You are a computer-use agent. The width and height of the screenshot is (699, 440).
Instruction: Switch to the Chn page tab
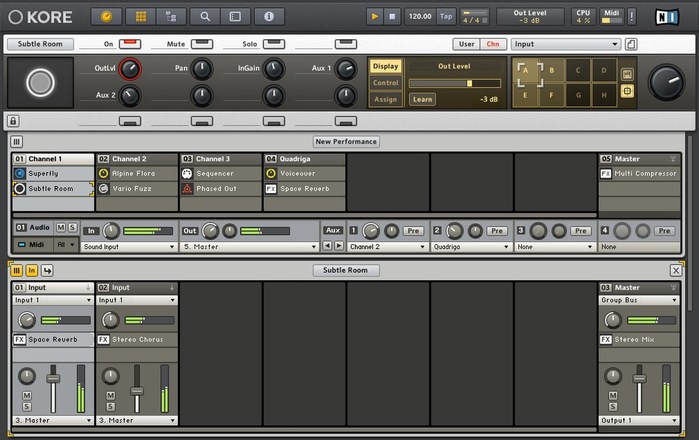click(x=493, y=44)
